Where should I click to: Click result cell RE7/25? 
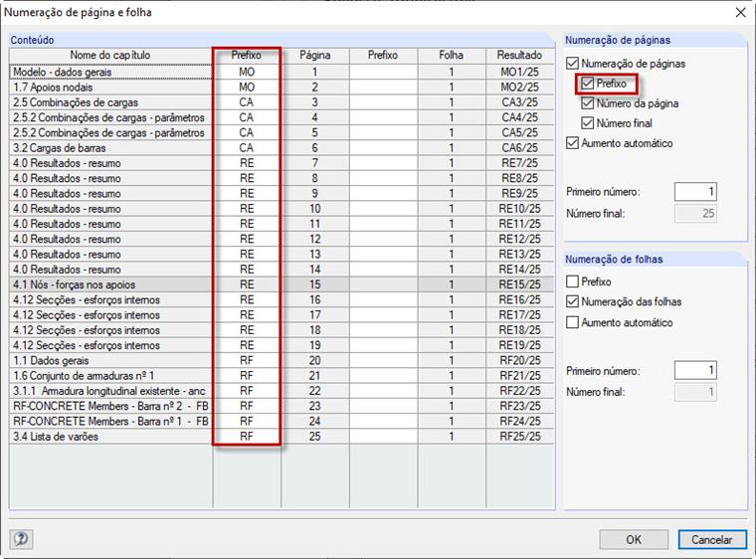pos(519,163)
